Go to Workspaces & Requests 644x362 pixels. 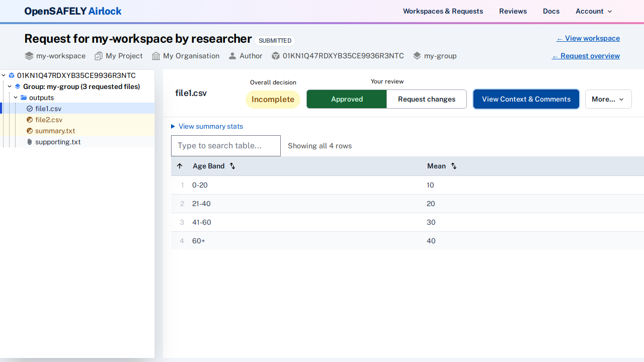pyautogui.click(x=443, y=11)
